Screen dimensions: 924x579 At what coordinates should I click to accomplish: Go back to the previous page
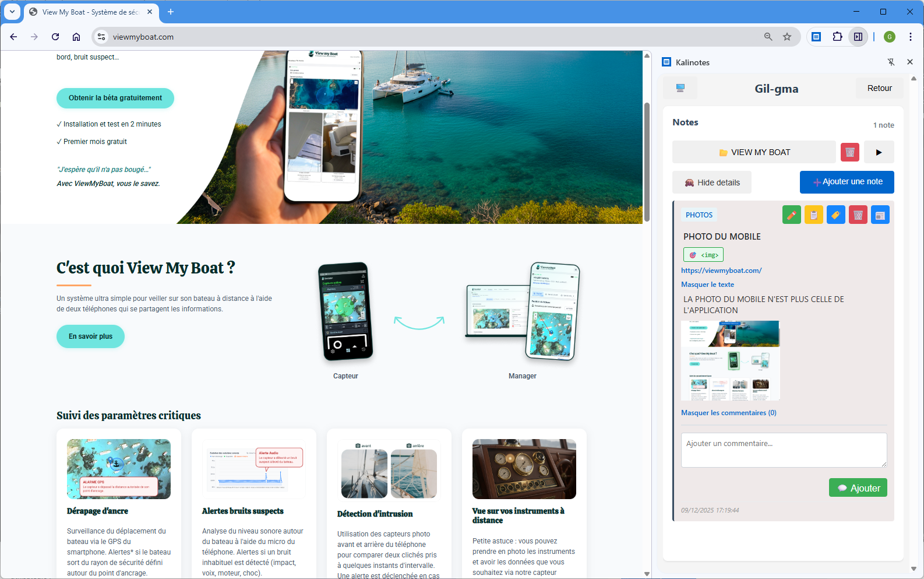coord(13,37)
